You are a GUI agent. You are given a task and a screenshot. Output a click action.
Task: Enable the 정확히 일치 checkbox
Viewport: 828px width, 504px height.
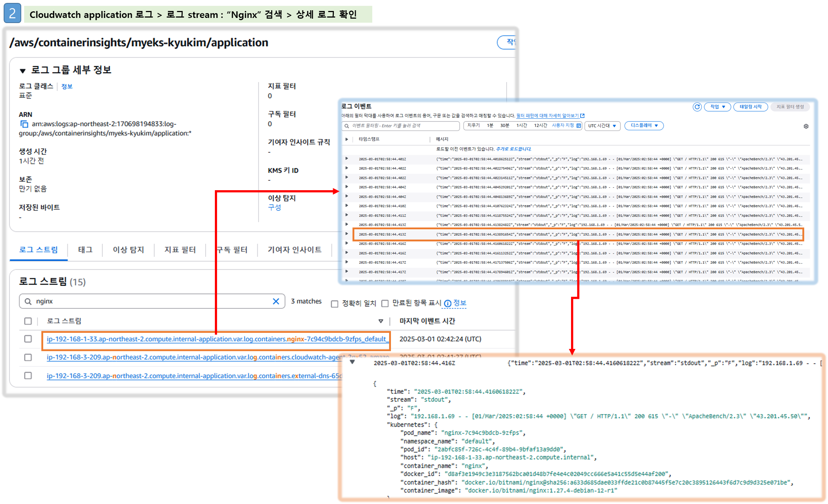335,304
